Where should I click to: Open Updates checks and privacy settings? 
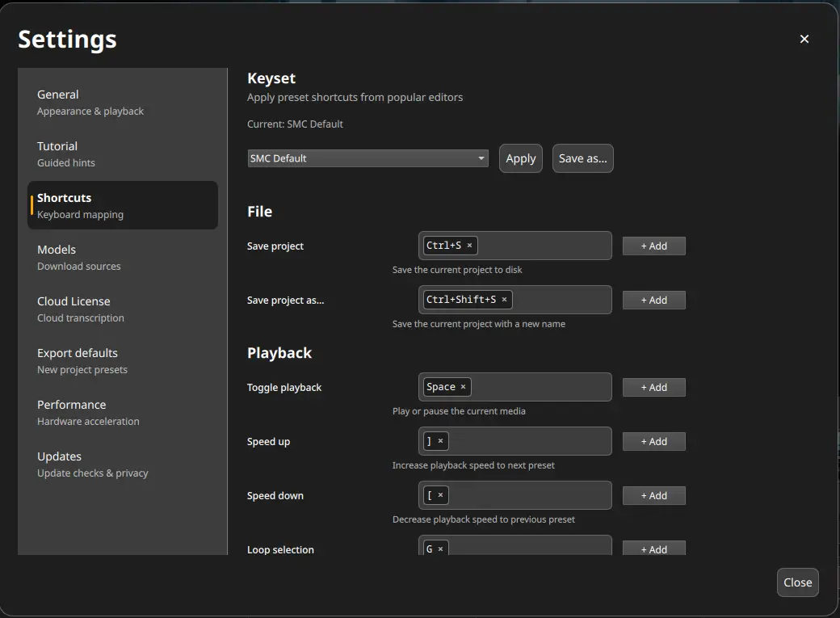click(92, 464)
